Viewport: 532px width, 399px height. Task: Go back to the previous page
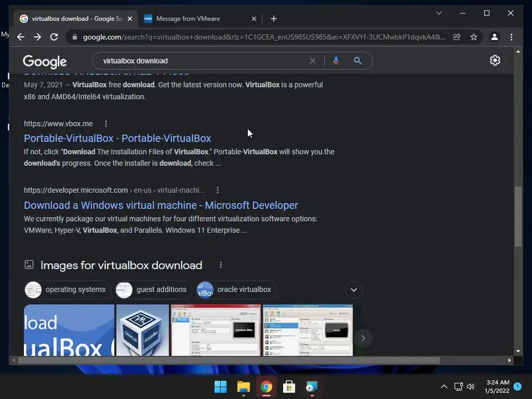click(21, 37)
